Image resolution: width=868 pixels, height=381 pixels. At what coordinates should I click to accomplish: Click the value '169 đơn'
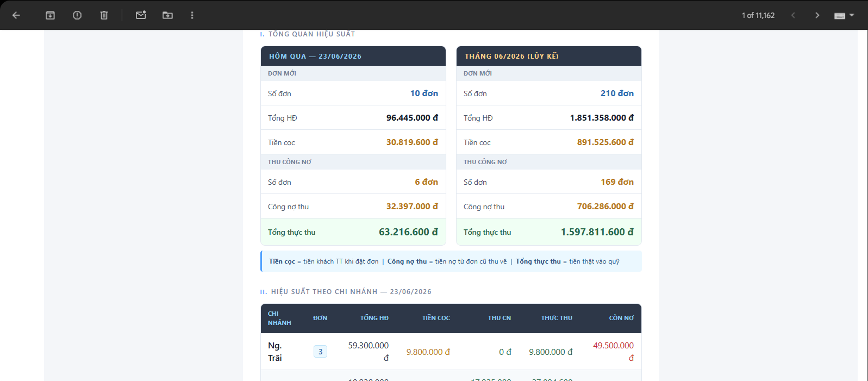pos(617,182)
